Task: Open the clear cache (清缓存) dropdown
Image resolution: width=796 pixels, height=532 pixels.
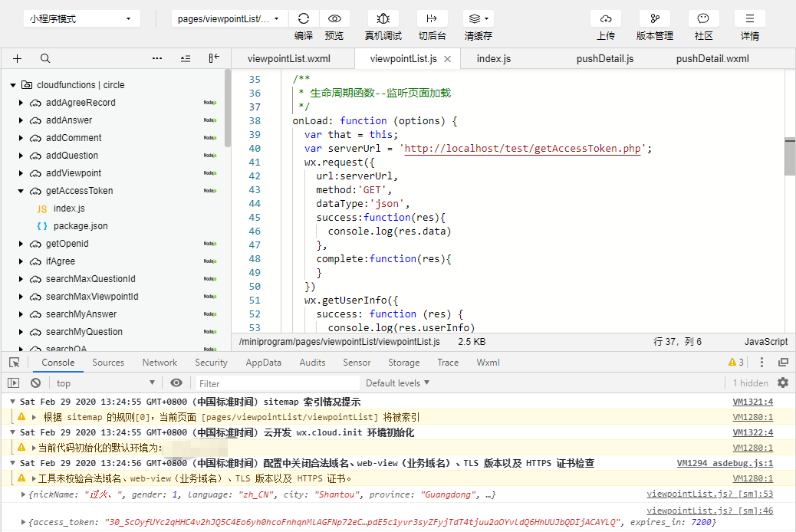Action: click(x=479, y=19)
